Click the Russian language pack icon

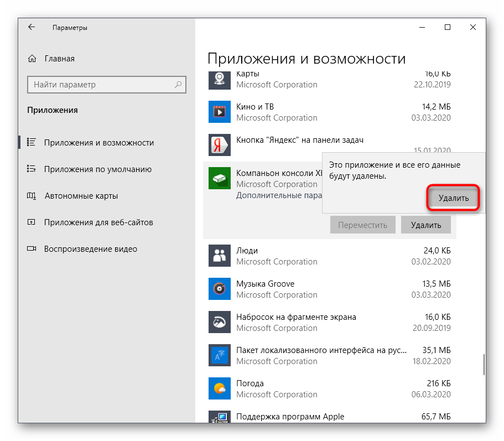[219, 355]
